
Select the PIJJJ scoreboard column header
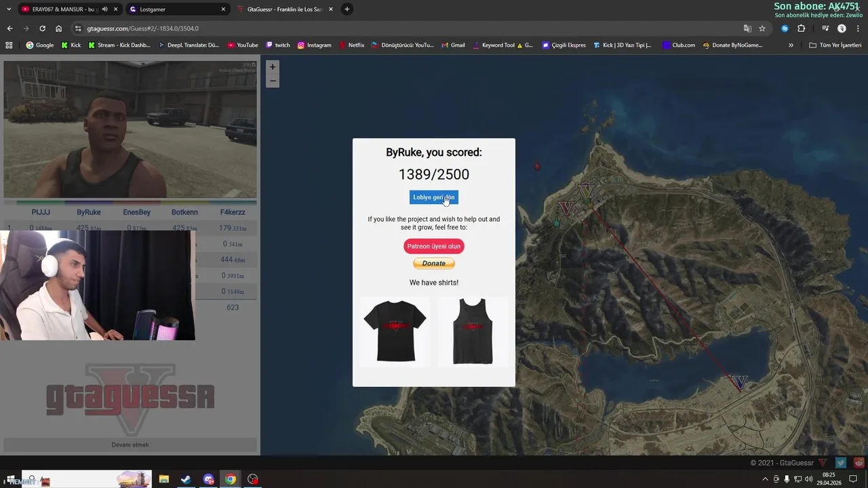point(41,212)
